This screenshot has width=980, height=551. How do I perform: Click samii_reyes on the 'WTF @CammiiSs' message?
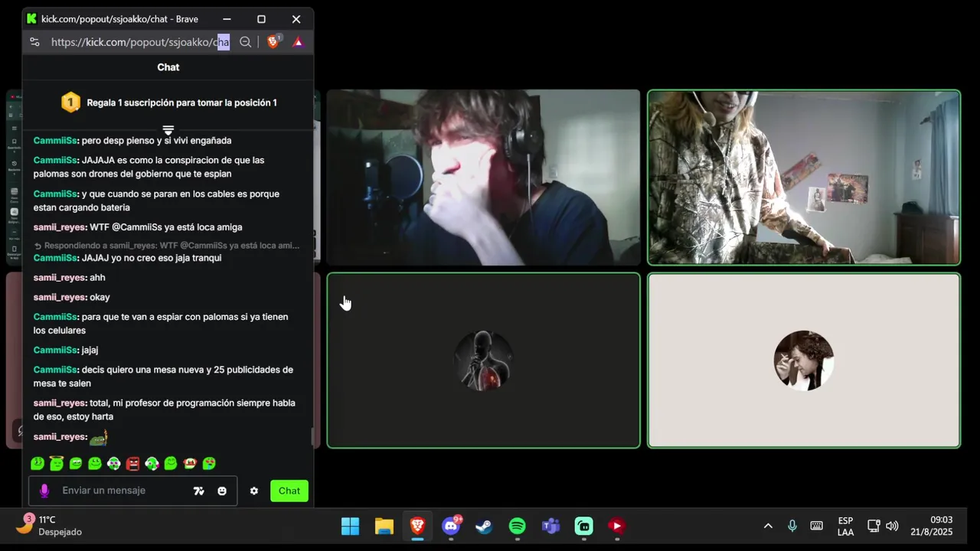click(x=59, y=227)
